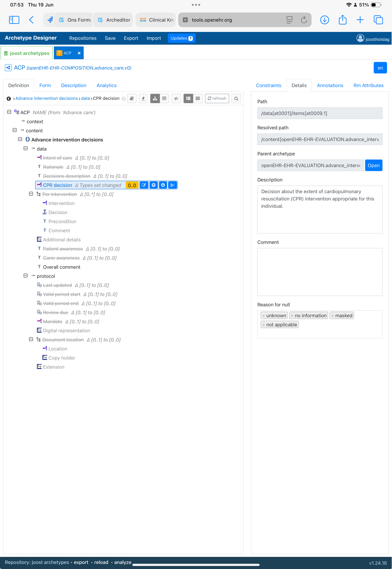Open the Constraints tab

click(269, 85)
